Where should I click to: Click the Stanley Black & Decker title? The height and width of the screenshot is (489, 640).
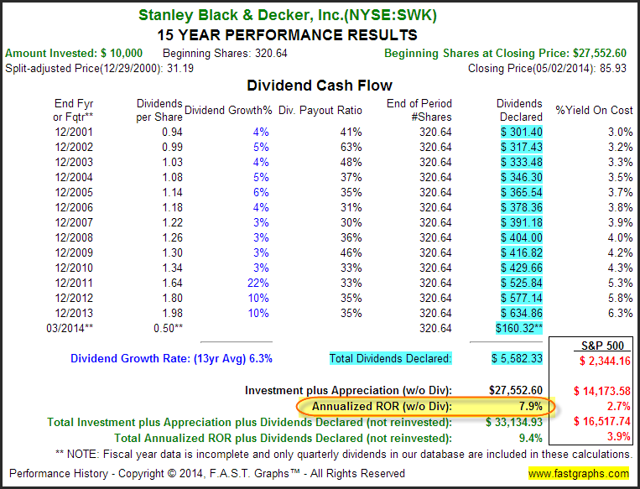pos(287,15)
